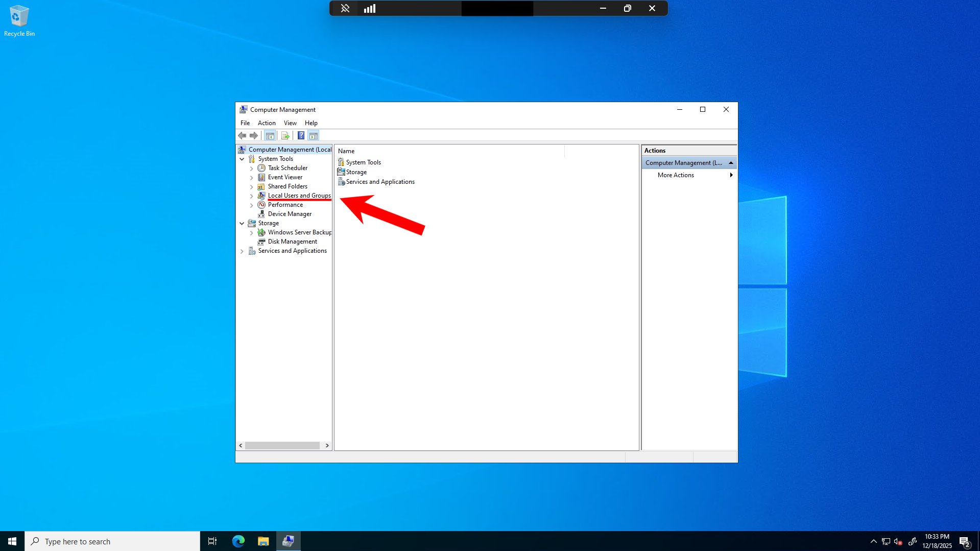Open the Action menu
Image resolution: width=980 pixels, height=551 pixels.
(267, 123)
